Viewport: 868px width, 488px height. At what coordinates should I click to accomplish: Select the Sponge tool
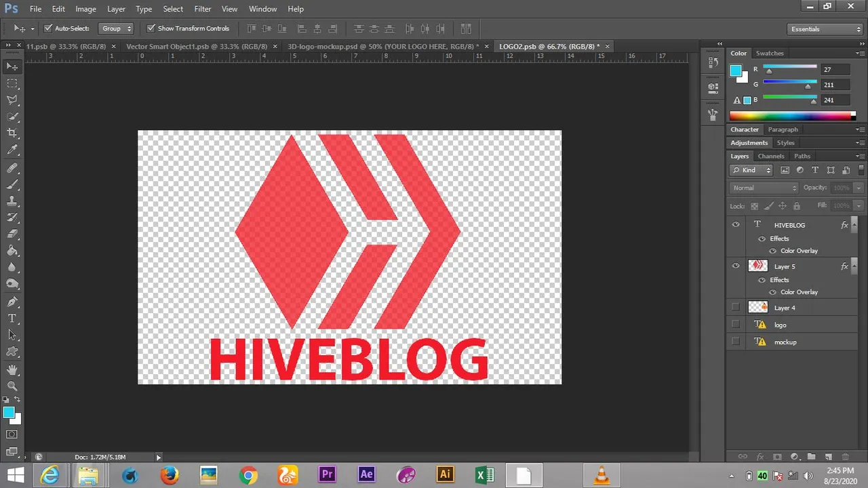[x=12, y=284]
